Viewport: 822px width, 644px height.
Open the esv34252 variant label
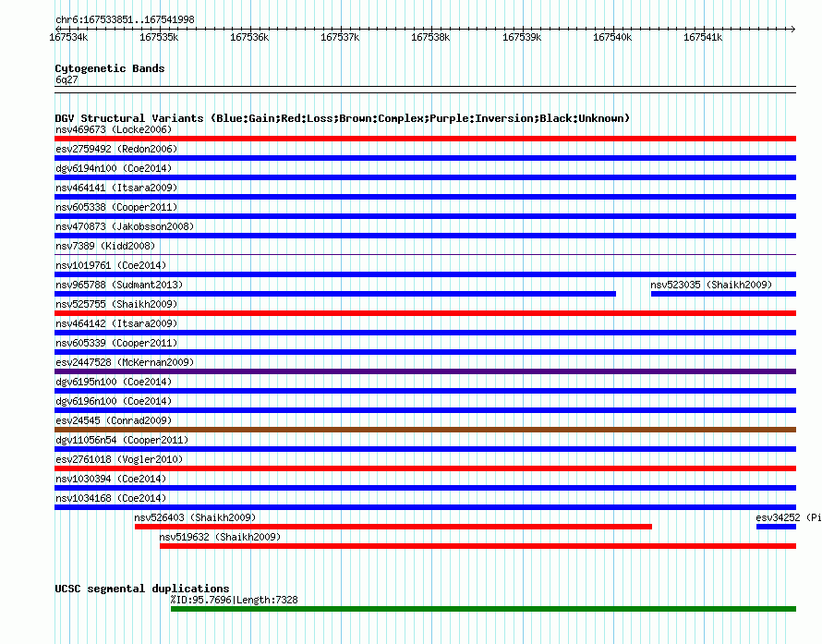[789, 517]
